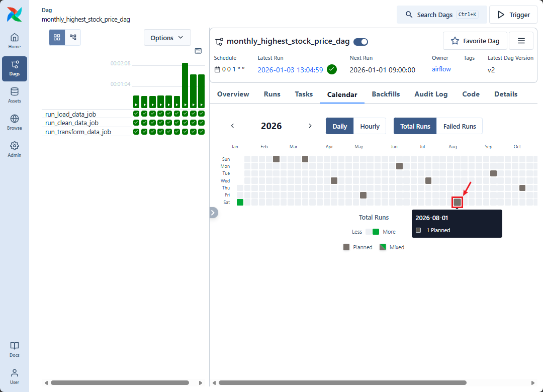Open the Audit Log tab
This screenshot has width=543, height=392.
430,94
